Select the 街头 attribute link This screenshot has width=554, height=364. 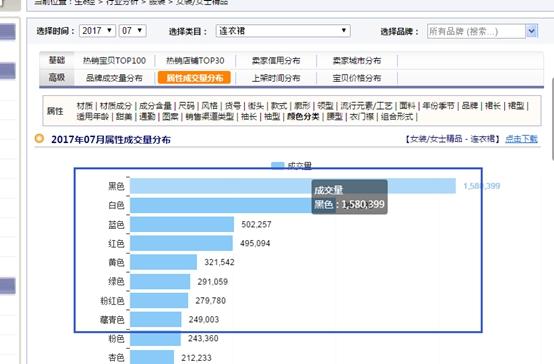pyautogui.click(x=256, y=106)
